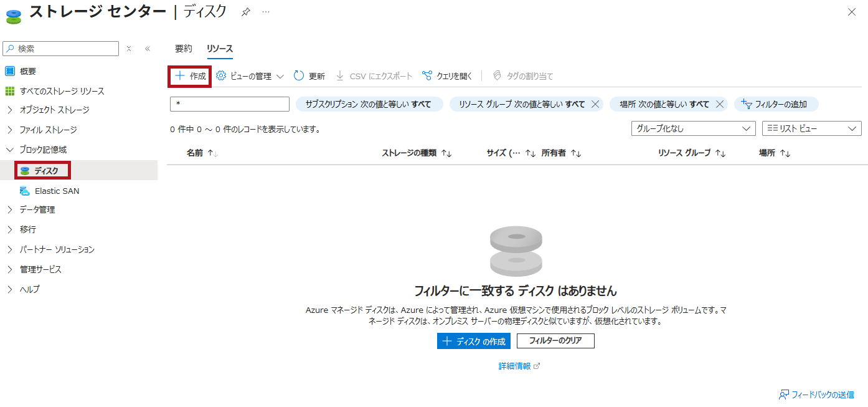Open the リスト ビュー view dropdown
The image size is (868, 407).
[811, 128]
